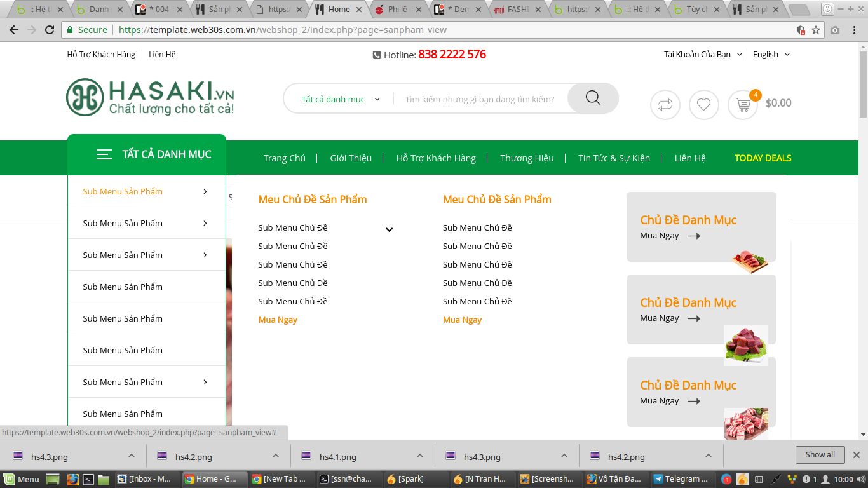Click the meat cubes on lettuce thumbnail
Image resolution: width=868 pixels, height=488 pixels.
pos(746,346)
